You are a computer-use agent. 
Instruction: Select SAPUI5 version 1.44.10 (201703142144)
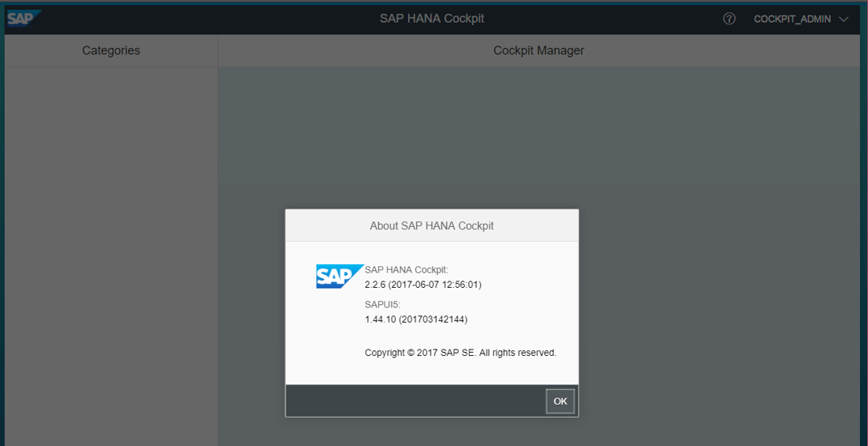[x=416, y=319]
